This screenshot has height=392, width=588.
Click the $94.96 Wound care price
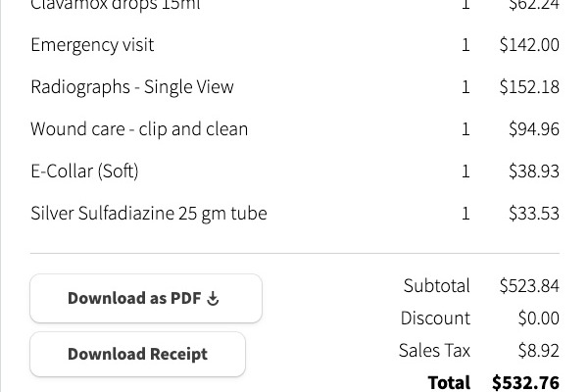(x=534, y=129)
